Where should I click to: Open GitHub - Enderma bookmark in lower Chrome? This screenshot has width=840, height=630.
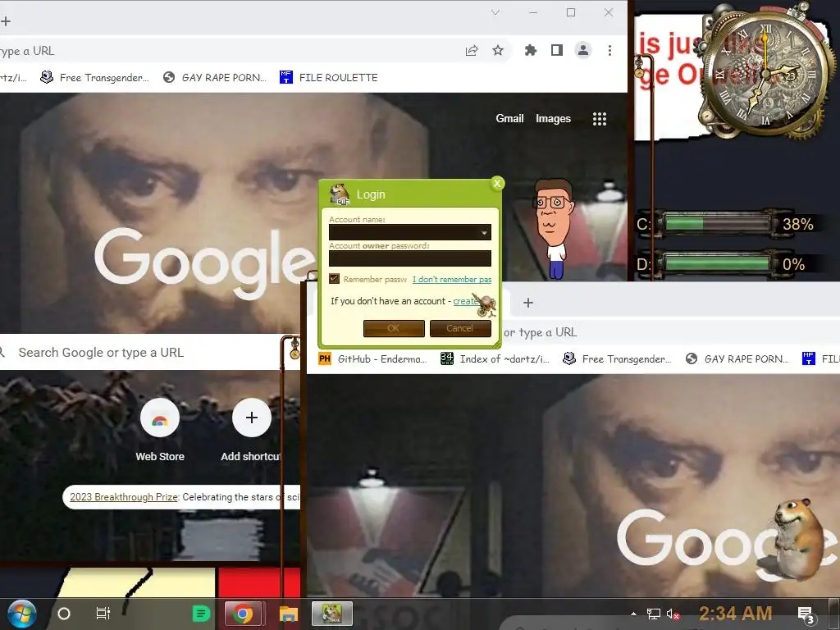[373, 359]
